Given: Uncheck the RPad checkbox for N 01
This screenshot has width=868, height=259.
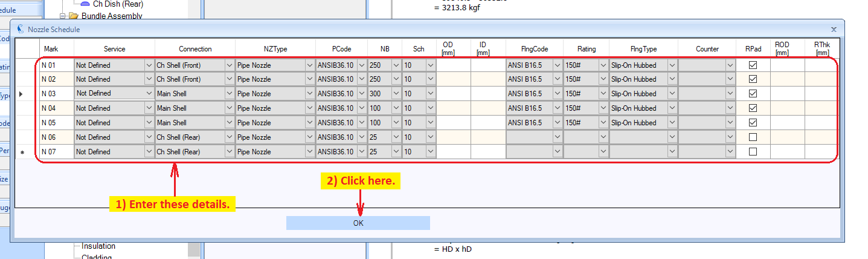Looking at the screenshot, I should 753,65.
